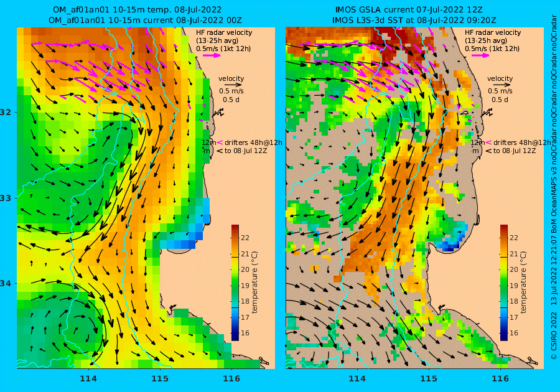Click '0.5m/s (1kt 12h)' text in IMOS panel

click(492, 49)
